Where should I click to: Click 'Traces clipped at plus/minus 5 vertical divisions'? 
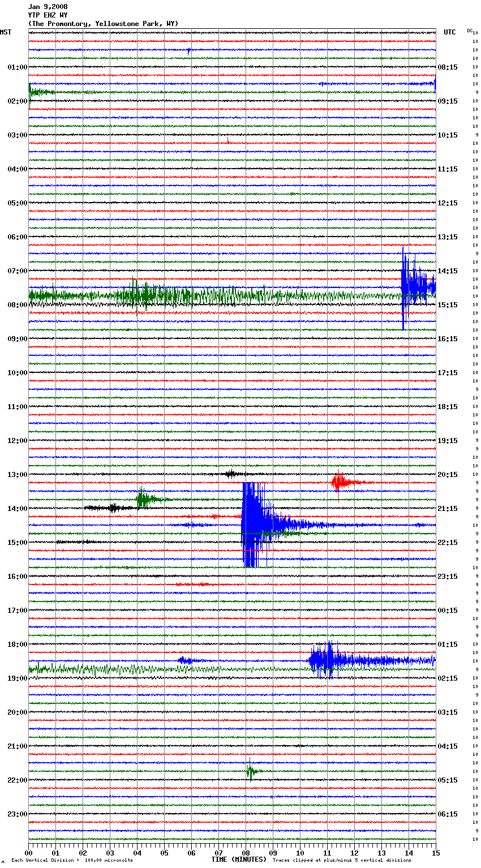342,860
